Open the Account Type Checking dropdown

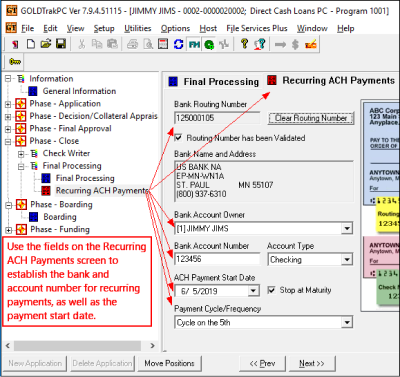(347, 260)
